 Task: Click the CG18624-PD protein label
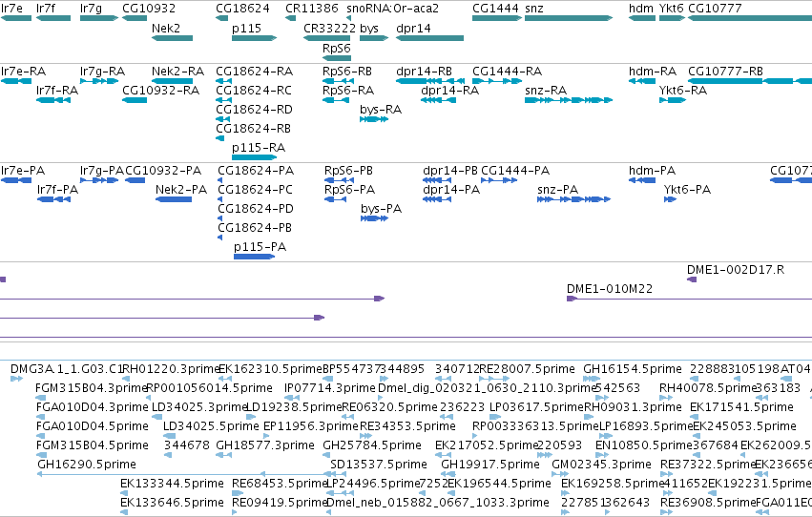click(256, 209)
